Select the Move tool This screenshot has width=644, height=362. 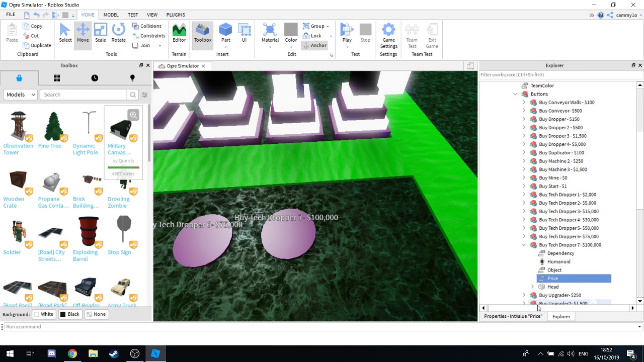click(83, 34)
